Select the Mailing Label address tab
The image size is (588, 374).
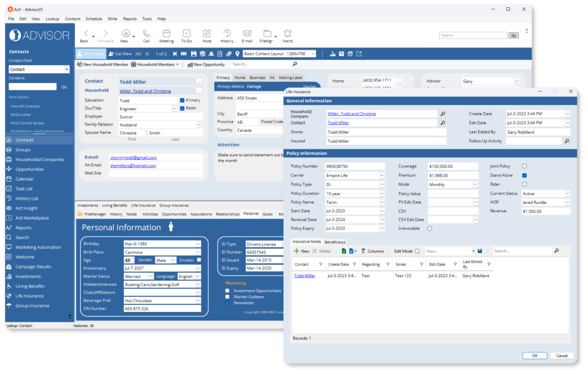pyautogui.click(x=291, y=77)
